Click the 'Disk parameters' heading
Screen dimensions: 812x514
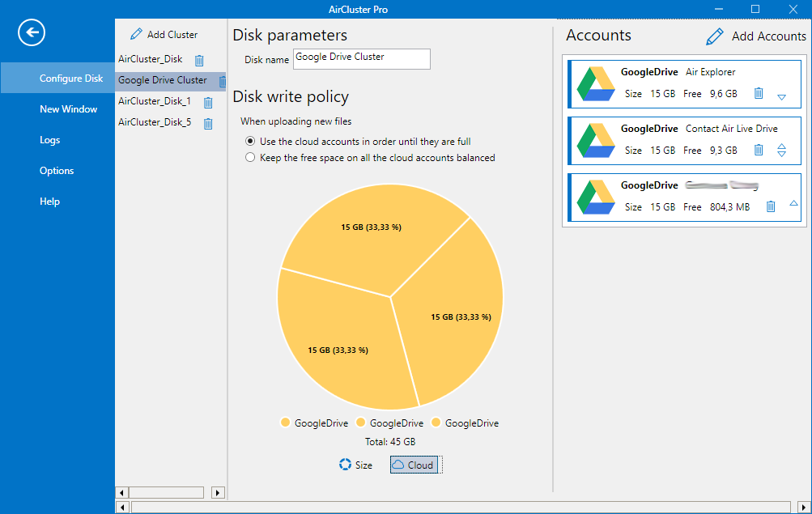tap(290, 35)
